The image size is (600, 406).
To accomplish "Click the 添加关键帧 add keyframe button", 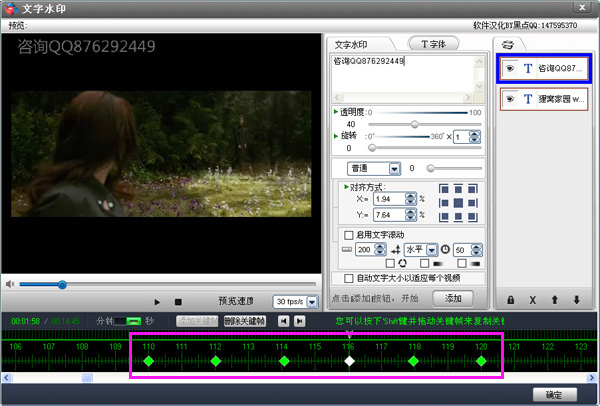I will coord(197,321).
